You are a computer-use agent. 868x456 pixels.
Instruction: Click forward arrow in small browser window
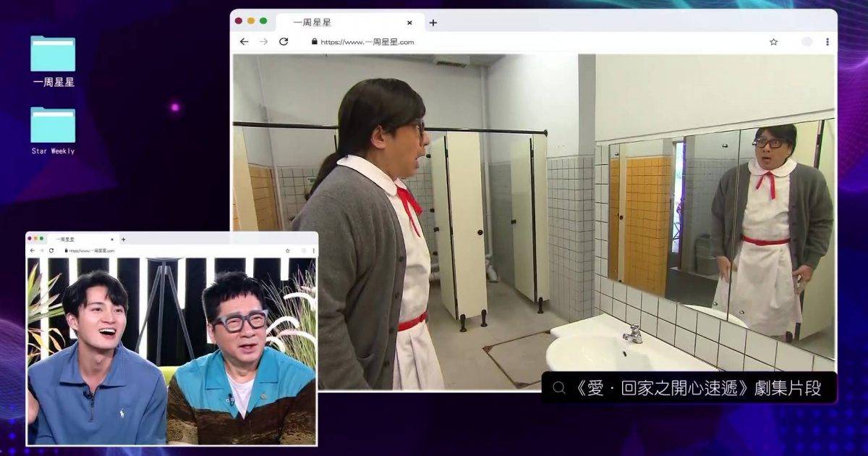tap(42, 250)
